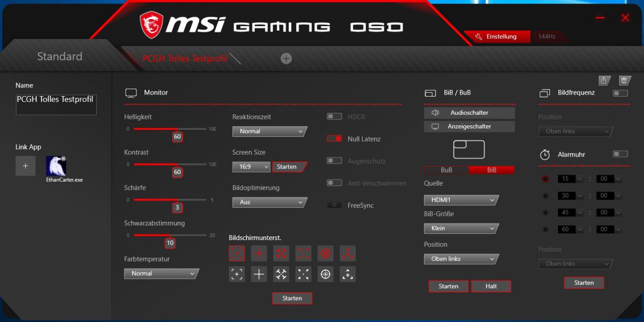Image resolution: width=644 pixels, height=322 pixels.
Task: Toggle the HDCR switch
Action: pyautogui.click(x=334, y=117)
